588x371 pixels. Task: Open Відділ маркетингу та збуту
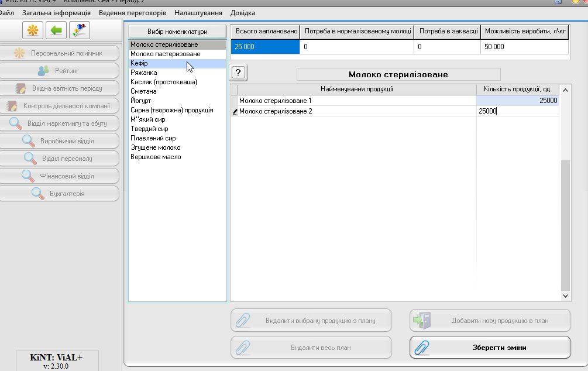(x=59, y=123)
